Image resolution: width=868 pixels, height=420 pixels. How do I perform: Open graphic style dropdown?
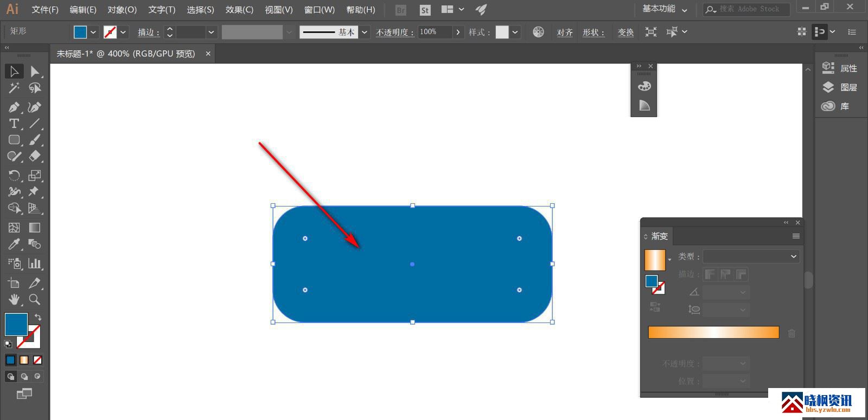pos(515,32)
